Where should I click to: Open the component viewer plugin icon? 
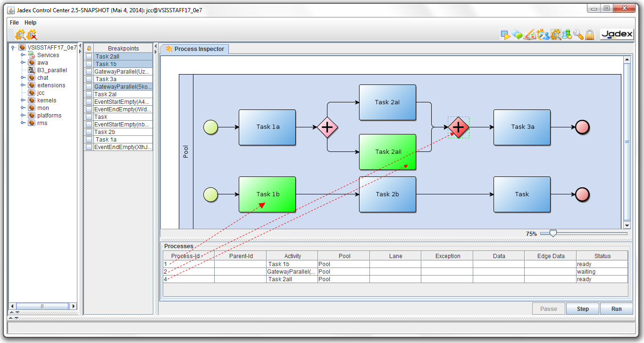pos(568,34)
